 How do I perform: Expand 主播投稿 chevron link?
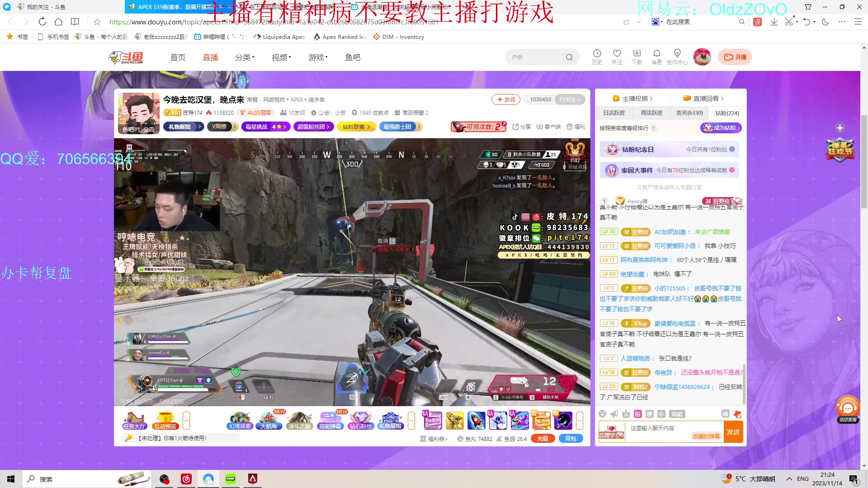point(632,99)
